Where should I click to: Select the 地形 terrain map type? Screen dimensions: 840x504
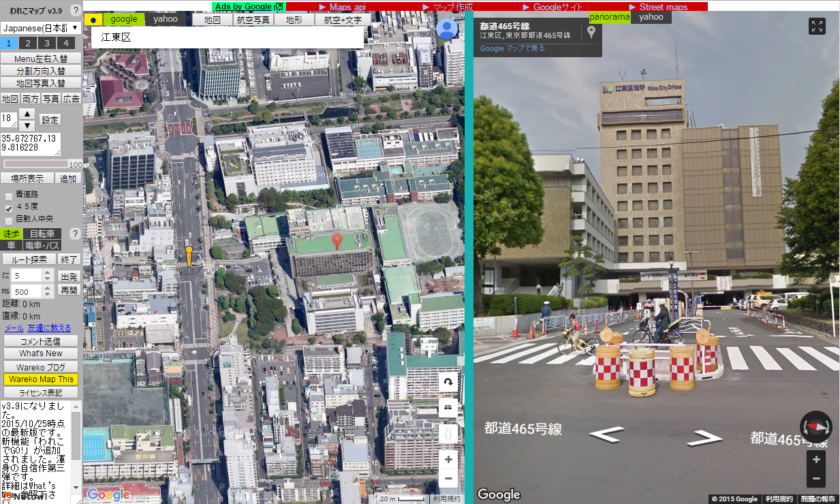click(x=294, y=20)
